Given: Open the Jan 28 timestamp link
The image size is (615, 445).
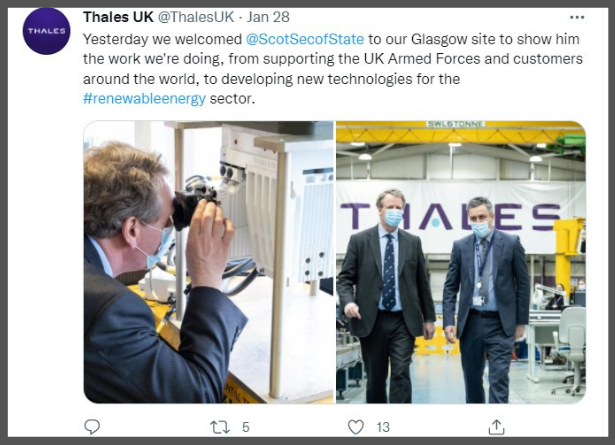Looking at the screenshot, I should [268, 17].
